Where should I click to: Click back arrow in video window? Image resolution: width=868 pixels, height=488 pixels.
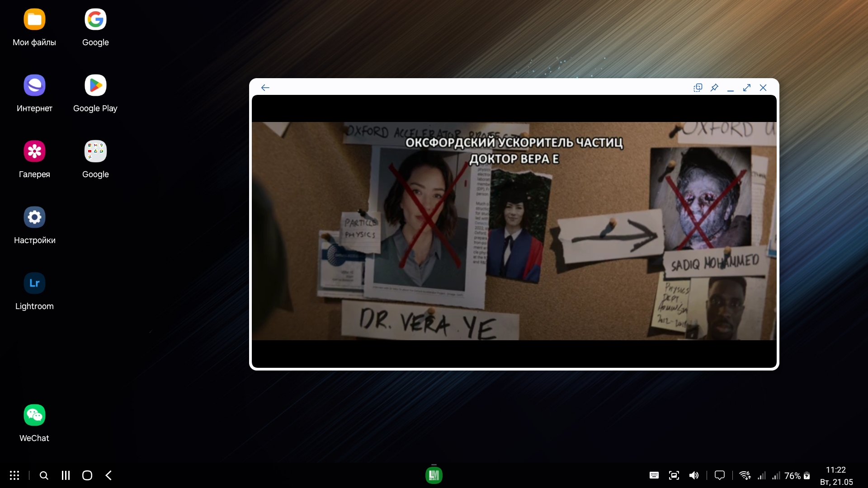(265, 88)
